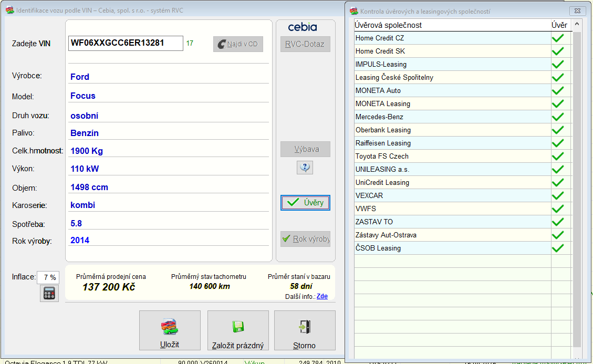This screenshot has width=593, height=364.
Task: Click the green checkmark for Mercedes-Benz
Action: click(558, 117)
